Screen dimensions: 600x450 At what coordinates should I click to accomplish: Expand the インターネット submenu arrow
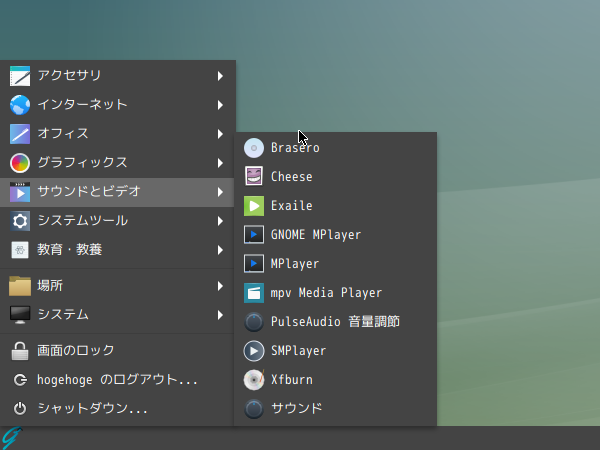click(220, 105)
